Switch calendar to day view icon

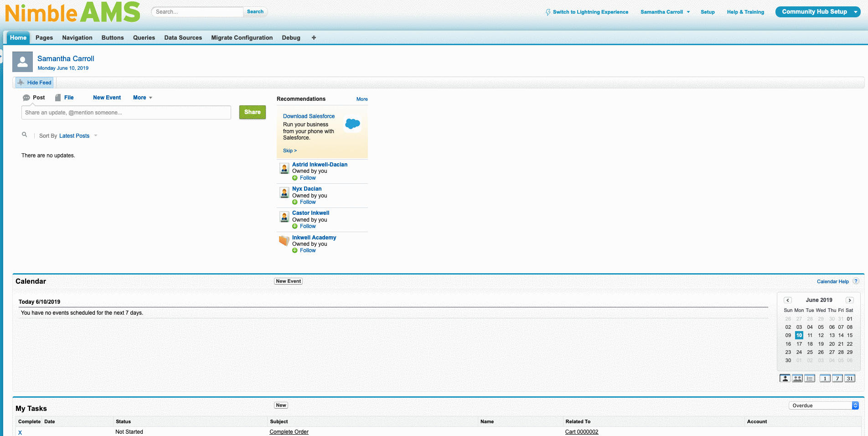click(x=825, y=378)
